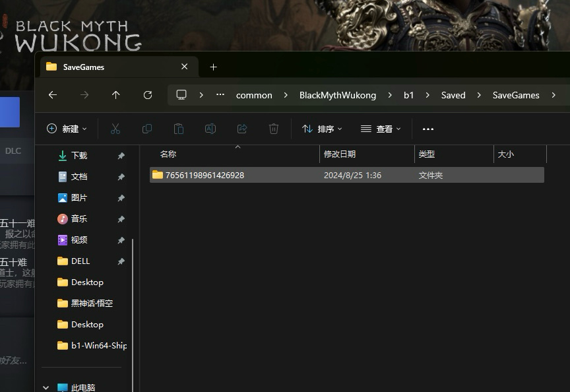Expand chevron after b1 in address bar

pyautogui.click(x=427, y=95)
